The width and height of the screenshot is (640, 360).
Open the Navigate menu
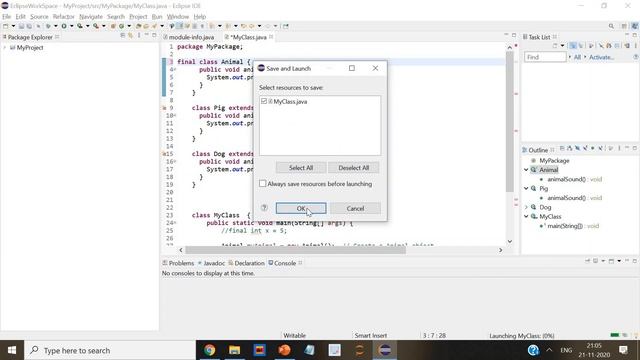[91, 17]
